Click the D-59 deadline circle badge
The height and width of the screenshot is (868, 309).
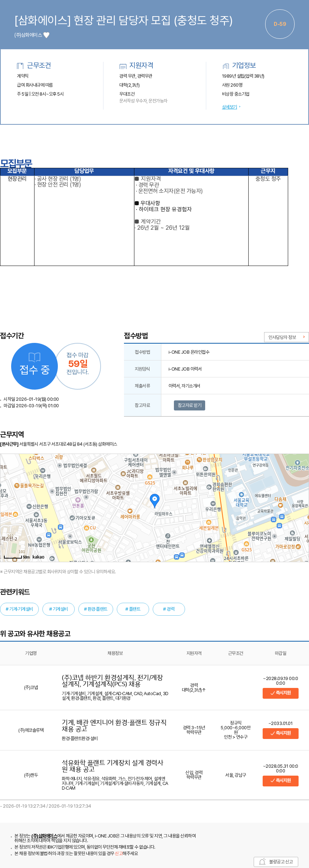280,24
